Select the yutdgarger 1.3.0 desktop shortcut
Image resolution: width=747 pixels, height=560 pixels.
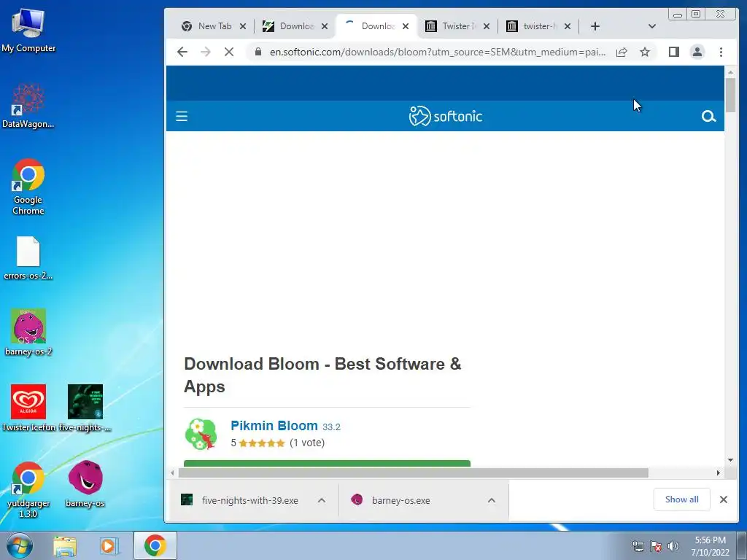[28, 489]
